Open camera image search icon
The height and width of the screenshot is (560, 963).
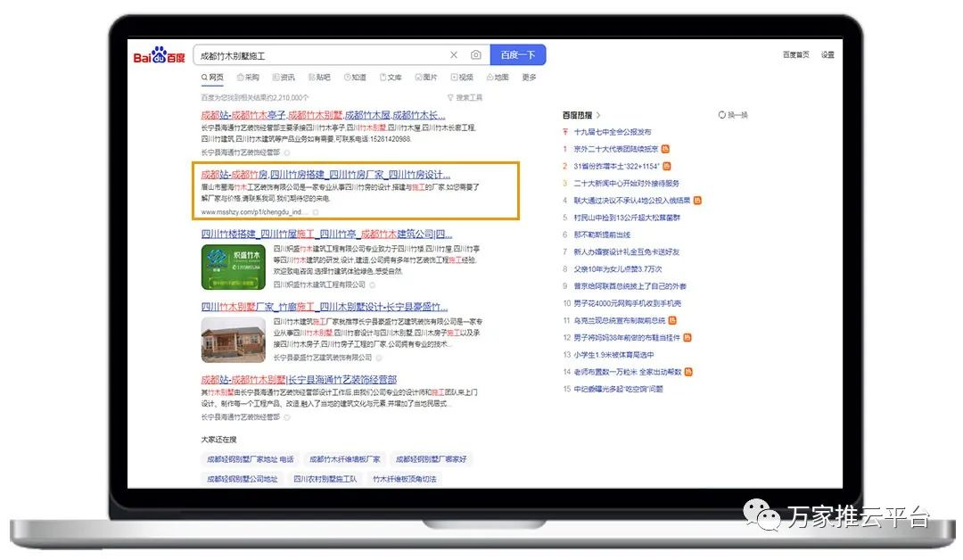(x=476, y=55)
